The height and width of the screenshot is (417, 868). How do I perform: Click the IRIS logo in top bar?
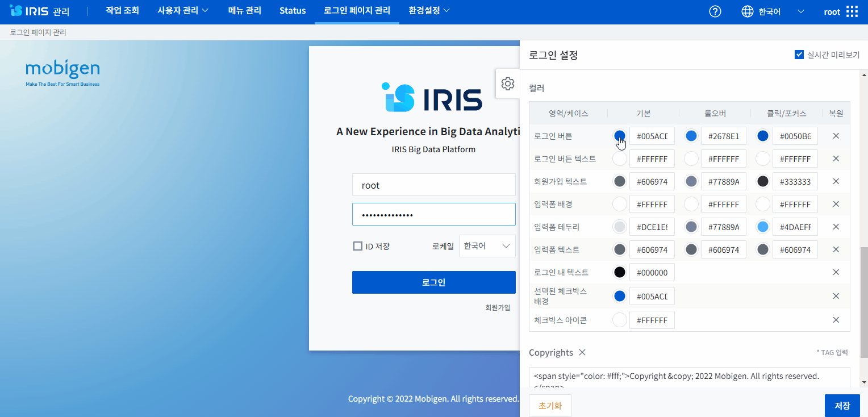coord(40,11)
